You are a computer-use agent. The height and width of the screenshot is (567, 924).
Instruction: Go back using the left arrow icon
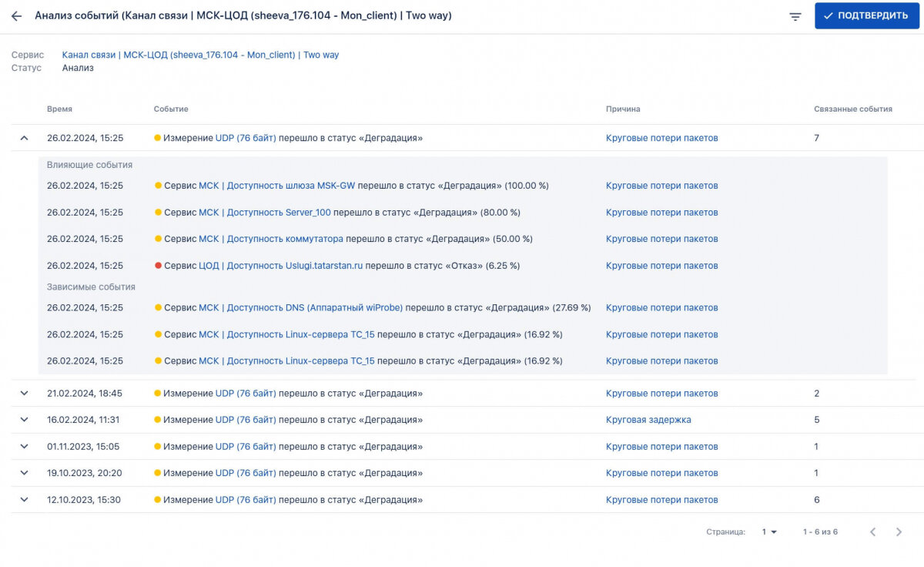pos(17,16)
